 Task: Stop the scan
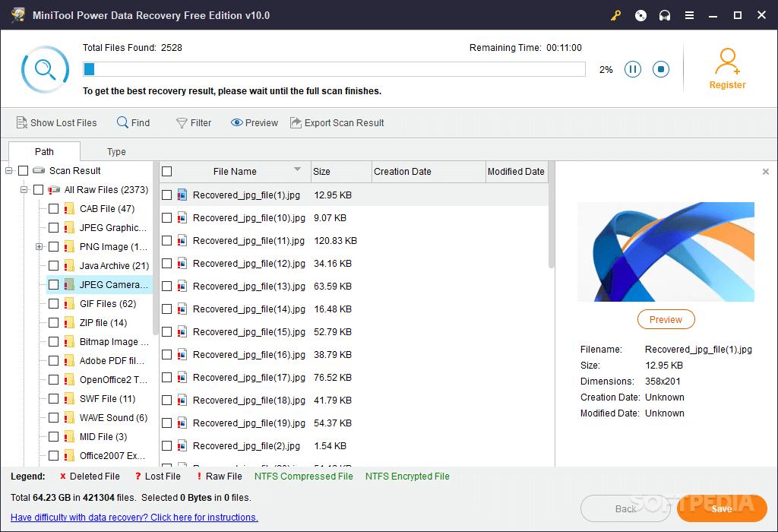pyautogui.click(x=660, y=69)
